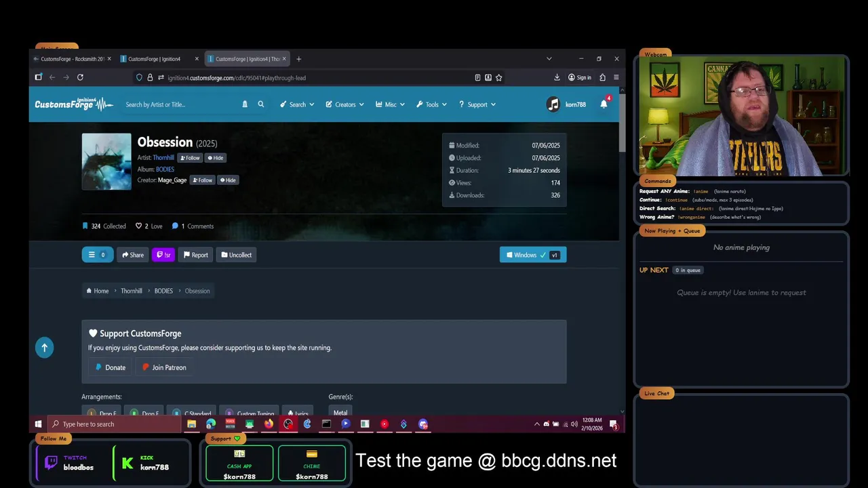Open a new browser tab with plus
Viewport: 868px width, 488px height.
click(298, 59)
